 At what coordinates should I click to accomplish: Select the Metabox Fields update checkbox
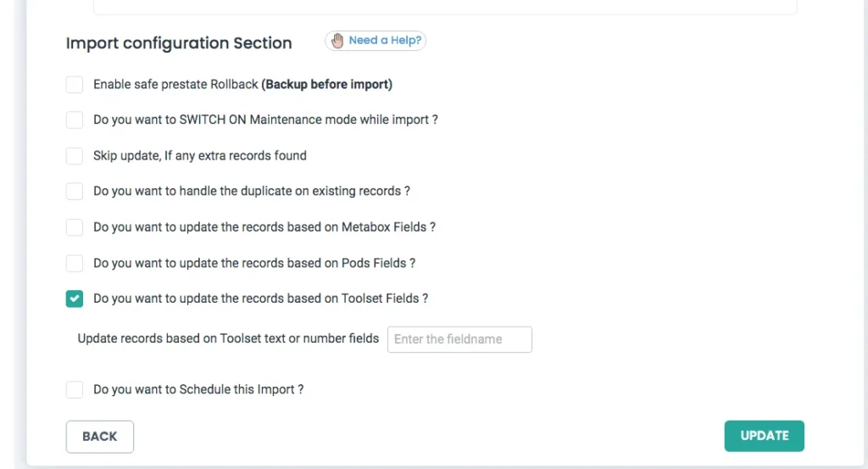coord(75,227)
